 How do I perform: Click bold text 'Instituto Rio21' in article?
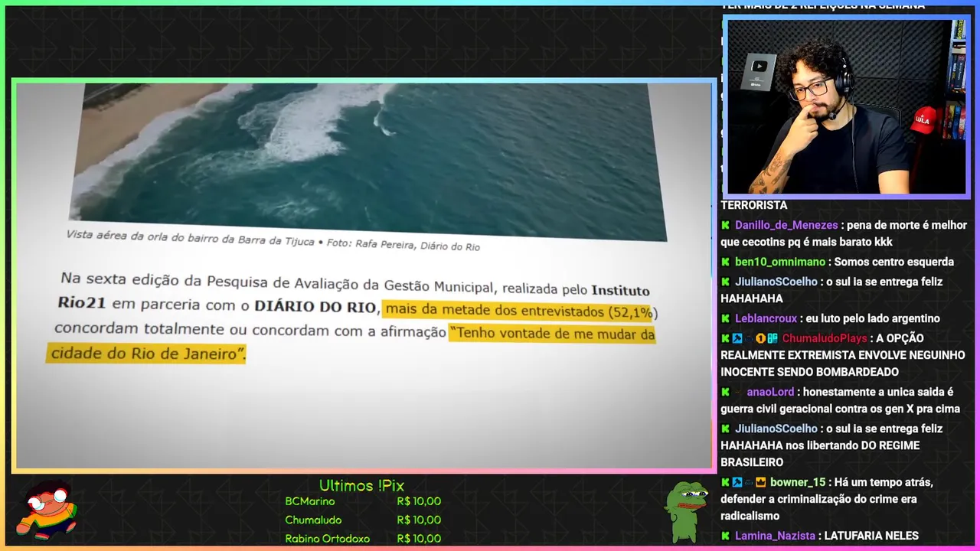tap(352, 295)
